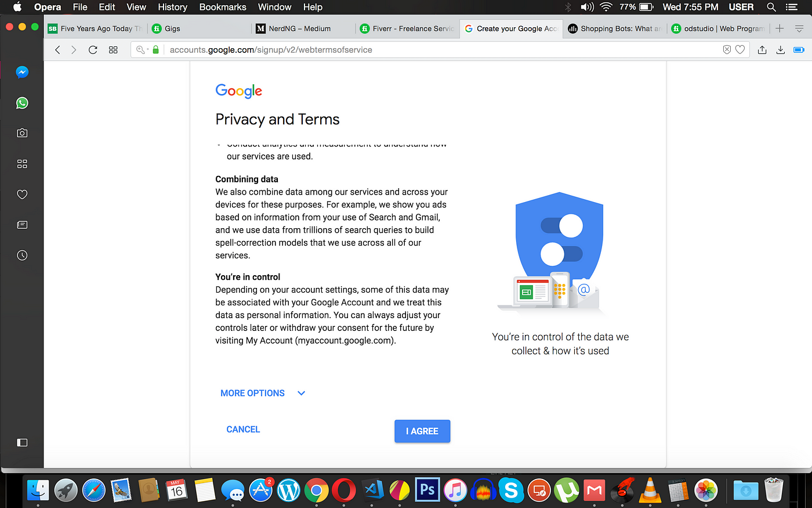Click the address bar URL field
This screenshot has width=812, height=508.
pos(441,50)
